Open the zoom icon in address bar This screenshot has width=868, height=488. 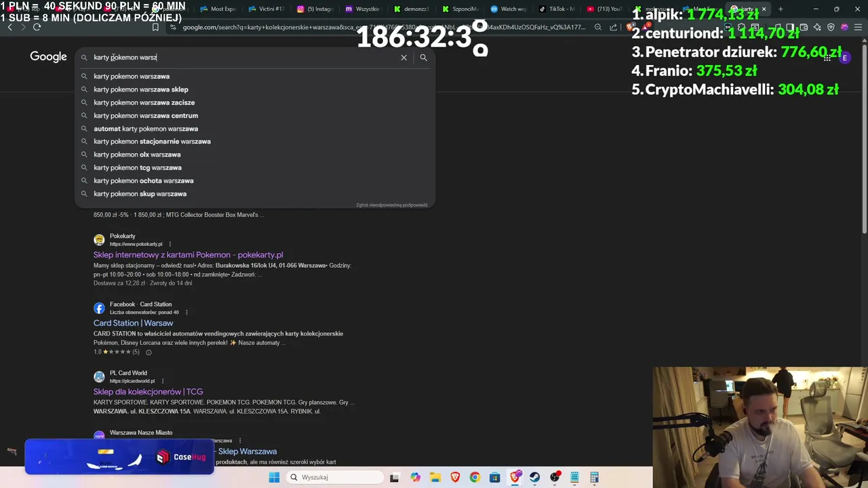(x=597, y=27)
